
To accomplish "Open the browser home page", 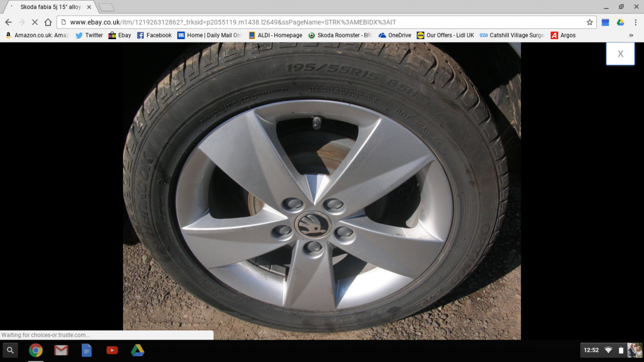I will (48, 22).
